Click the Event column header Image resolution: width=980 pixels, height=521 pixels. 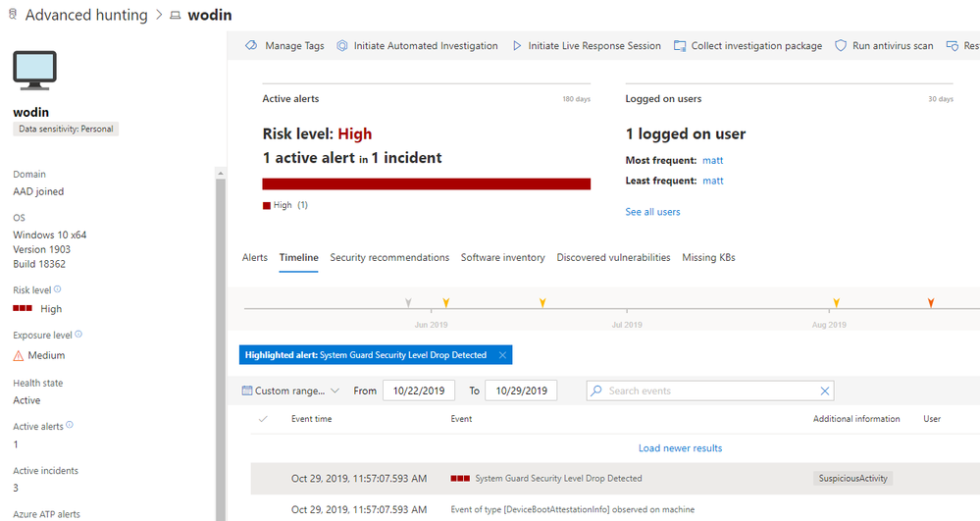(x=461, y=418)
